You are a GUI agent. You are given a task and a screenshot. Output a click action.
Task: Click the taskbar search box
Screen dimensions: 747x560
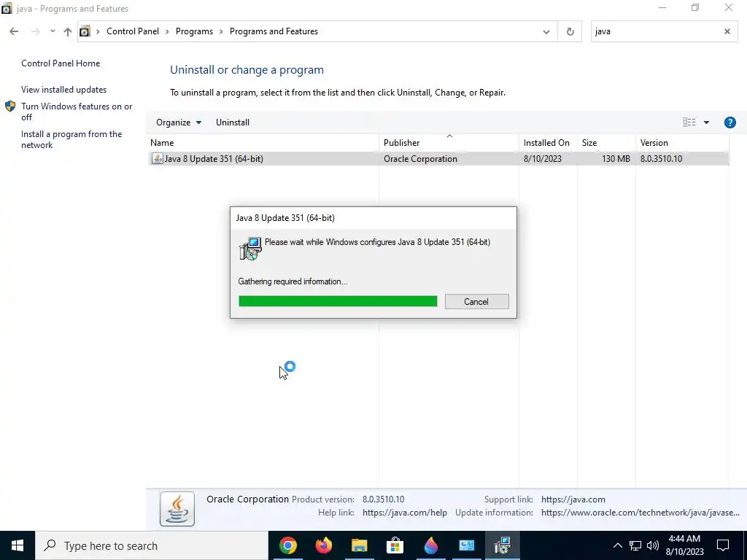[x=152, y=545]
